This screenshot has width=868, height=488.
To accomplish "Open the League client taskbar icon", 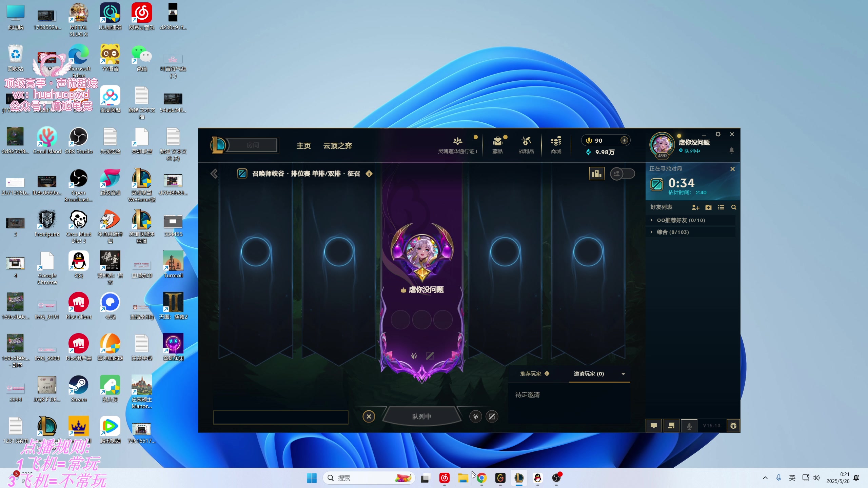I will tap(519, 478).
